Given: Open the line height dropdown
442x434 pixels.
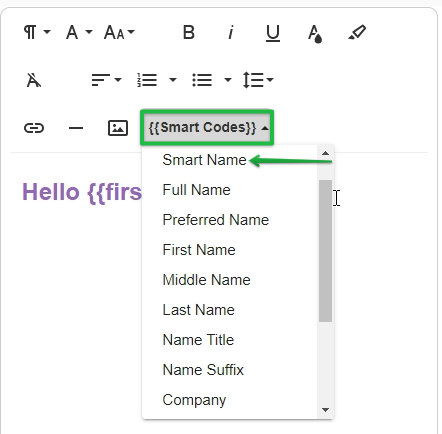Looking at the screenshot, I should [258, 80].
